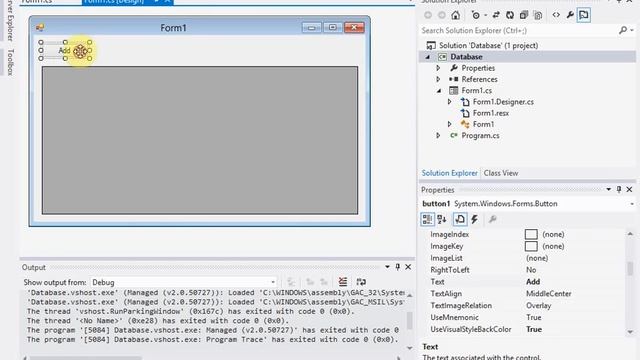640x360 pixels.
Task: Switch to the Solution Explorer tab
Action: coord(449,173)
